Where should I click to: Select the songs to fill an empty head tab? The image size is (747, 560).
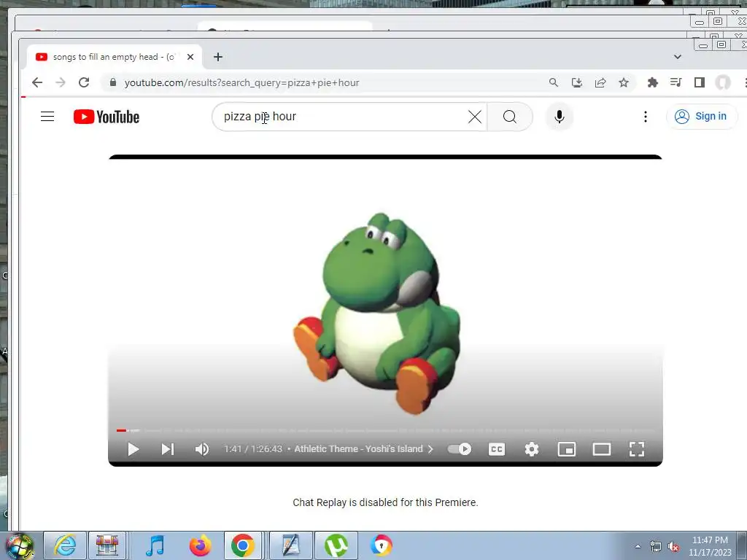tap(113, 57)
